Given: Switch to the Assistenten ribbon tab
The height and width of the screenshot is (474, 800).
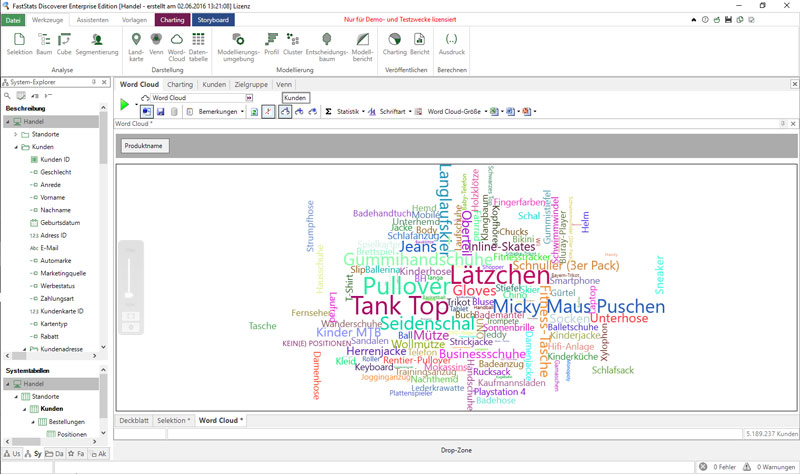Looking at the screenshot, I should tap(92, 19).
